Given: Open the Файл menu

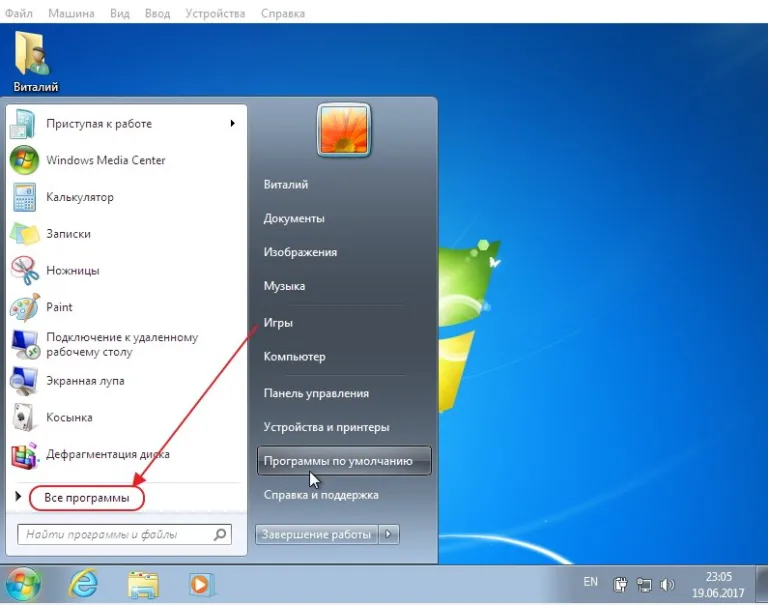Looking at the screenshot, I should tap(19, 13).
